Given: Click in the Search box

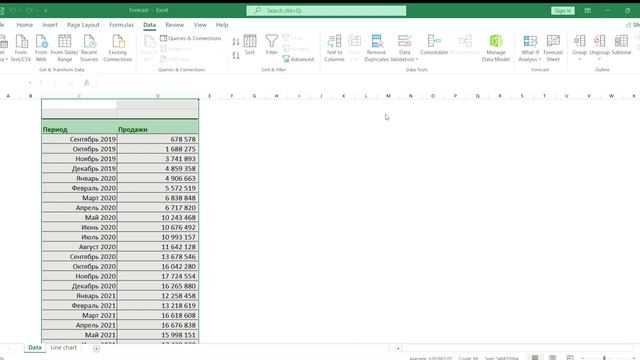Looking at the screenshot, I should 326,10.
